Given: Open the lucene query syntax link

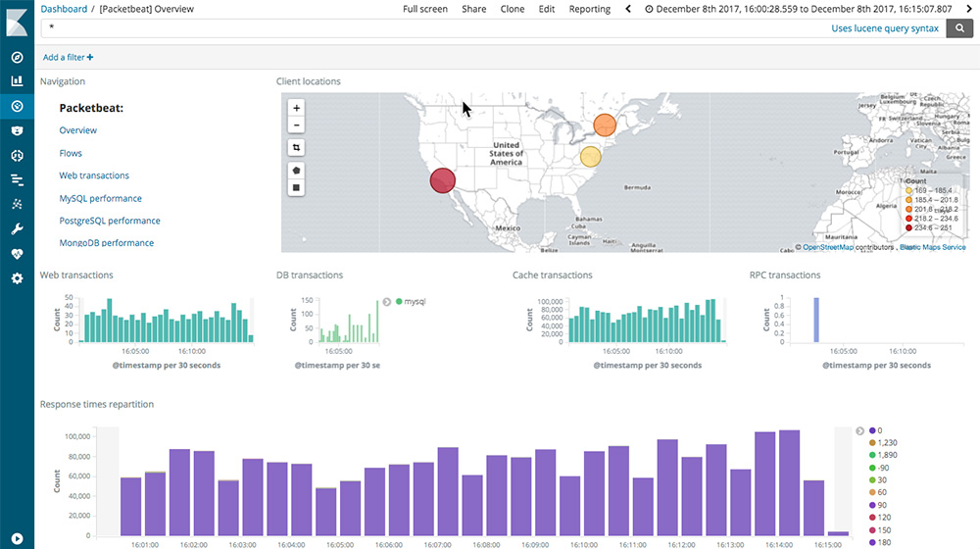Looking at the screenshot, I should pyautogui.click(x=885, y=28).
